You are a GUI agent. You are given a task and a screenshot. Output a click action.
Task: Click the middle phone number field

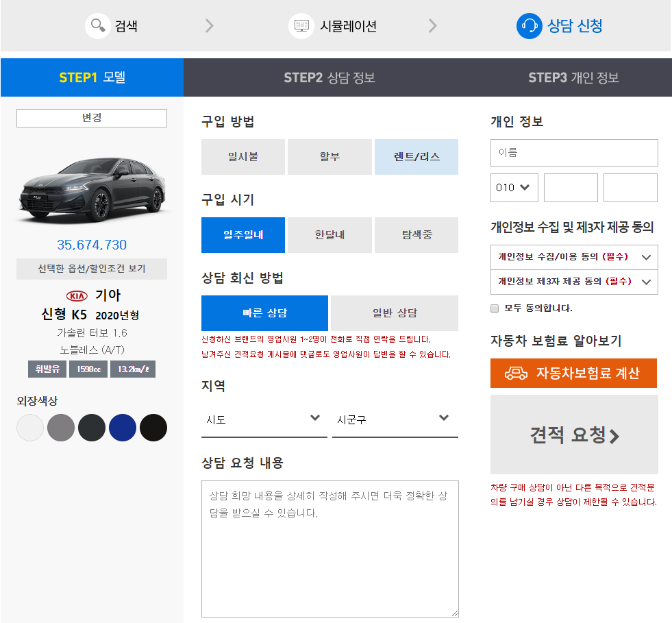[x=571, y=188]
